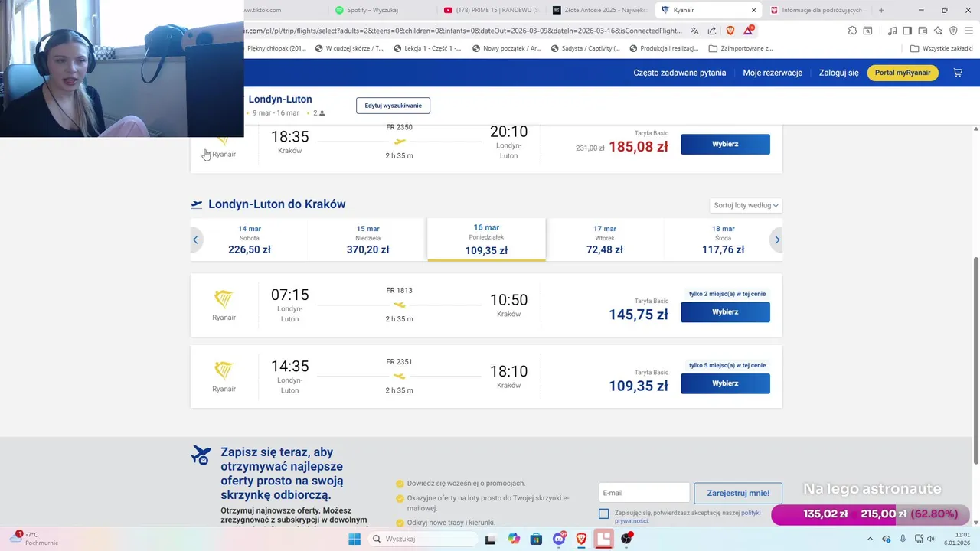Open Brave Shields lion icon

[x=730, y=31]
